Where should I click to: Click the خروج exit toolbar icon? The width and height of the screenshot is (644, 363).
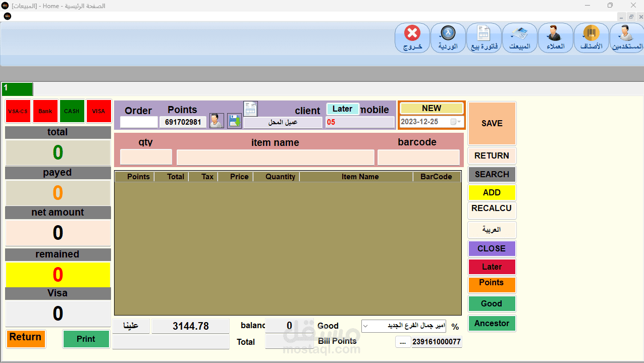click(x=412, y=38)
